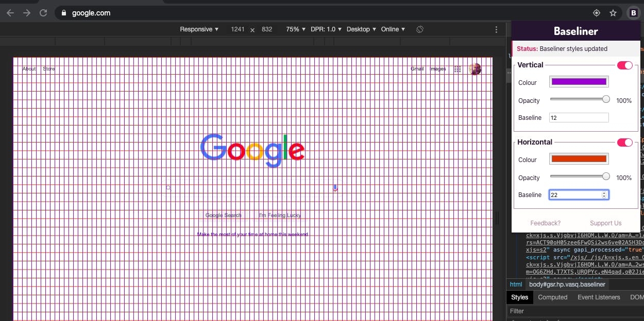Open the 75% zoom dropdown

(296, 29)
